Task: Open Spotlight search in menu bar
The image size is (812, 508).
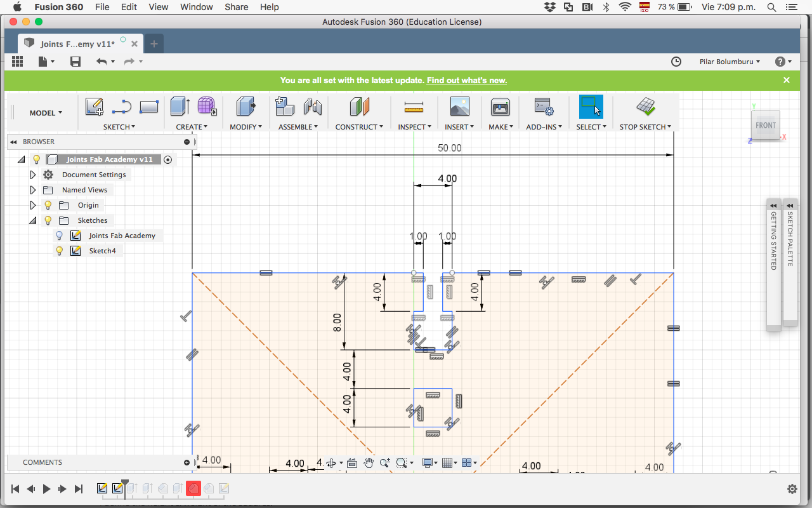Action: pos(771,7)
